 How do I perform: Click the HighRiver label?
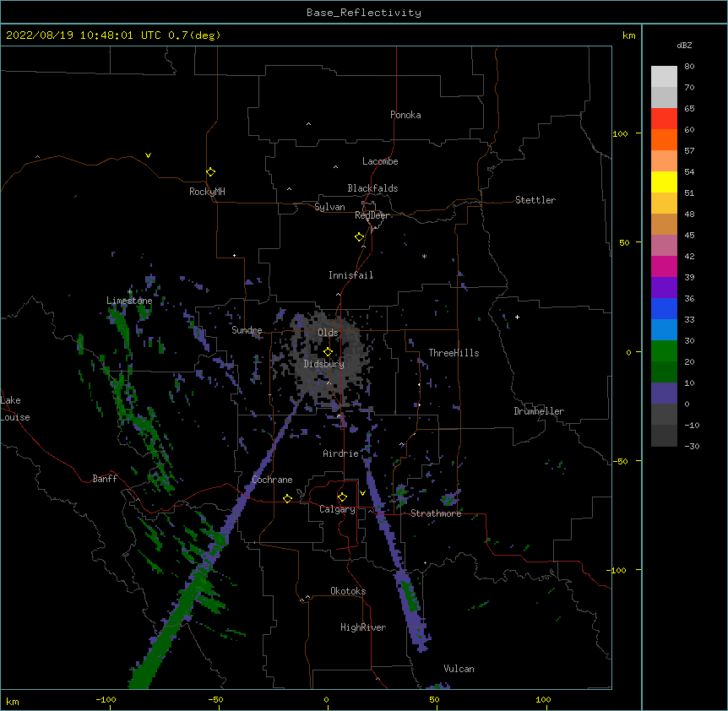pos(363,627)
